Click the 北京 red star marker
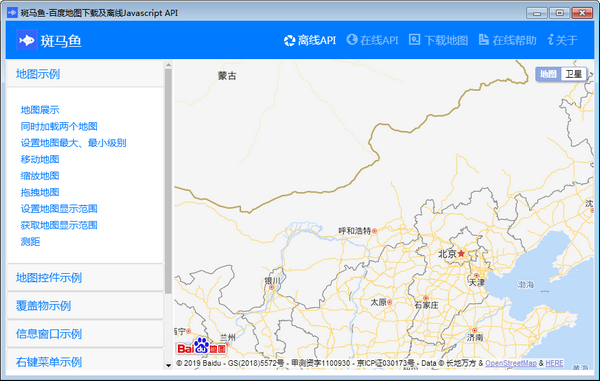600x381 pixels. tap(461, 253)
